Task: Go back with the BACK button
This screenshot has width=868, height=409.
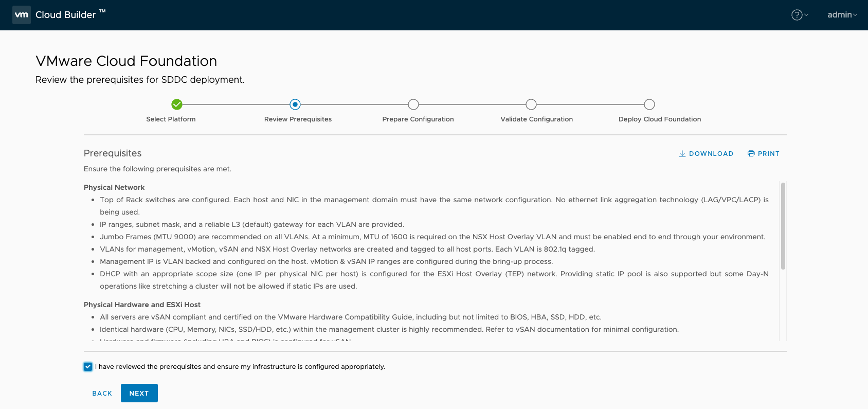Action: coord(102,394)
